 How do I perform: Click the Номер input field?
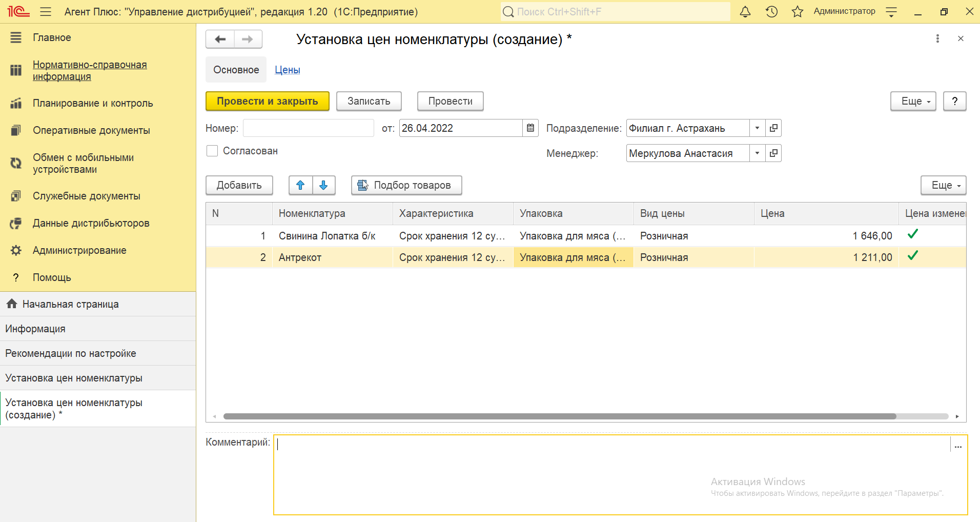(x=308, y=128)
